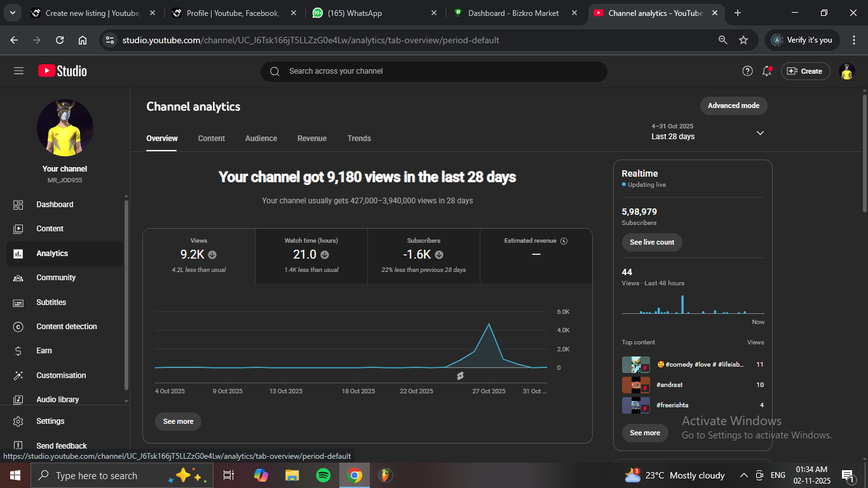Click the YouTube Studio logo
The width and height of the screenshot is (868, 488).
(x=62, y=71)
